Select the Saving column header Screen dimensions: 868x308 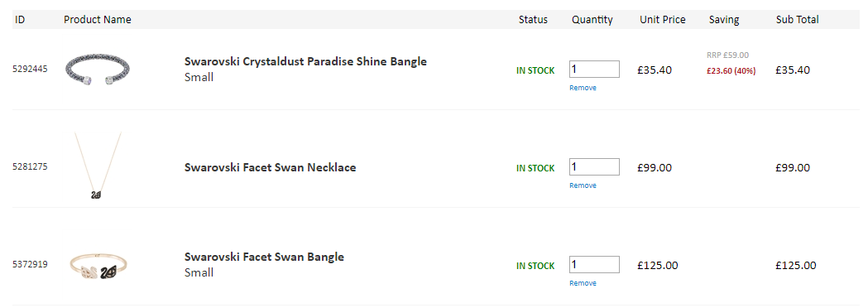(724, 19)
